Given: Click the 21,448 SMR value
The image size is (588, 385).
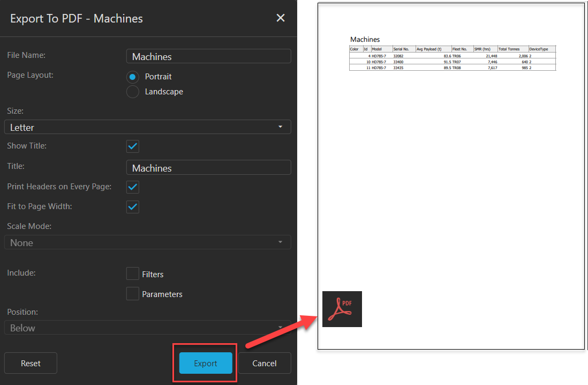Looking at the screenshot, I should click(491, 56).
